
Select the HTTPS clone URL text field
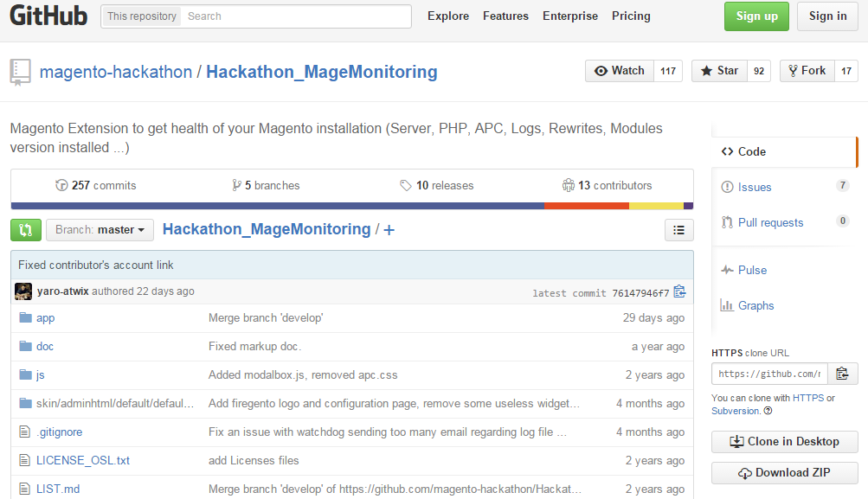[769, 374]
